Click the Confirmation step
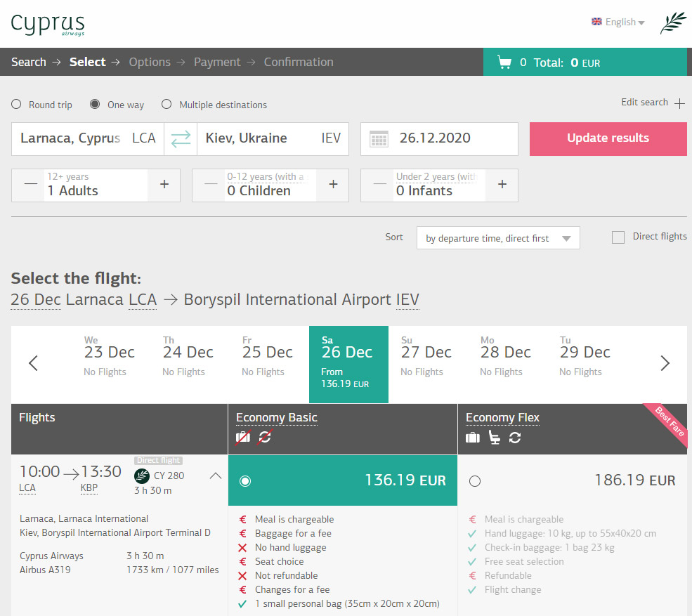The image size is (692, 616). (299, 63)
